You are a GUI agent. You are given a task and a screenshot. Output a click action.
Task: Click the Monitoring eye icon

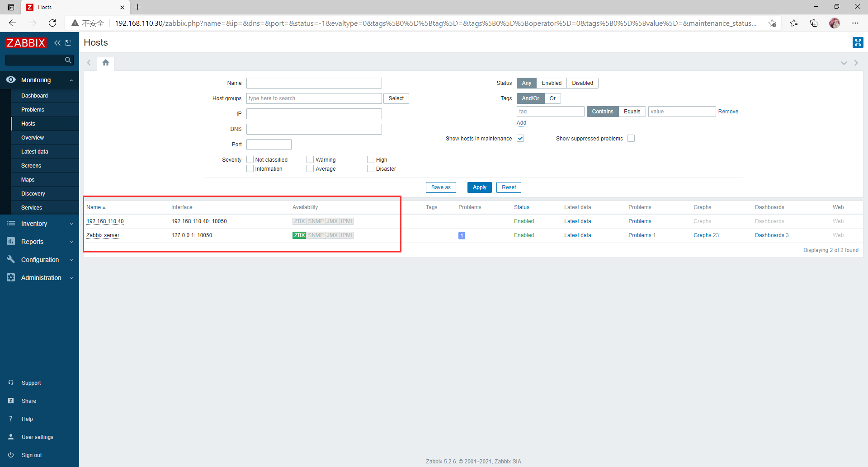[x=11, y=79]
